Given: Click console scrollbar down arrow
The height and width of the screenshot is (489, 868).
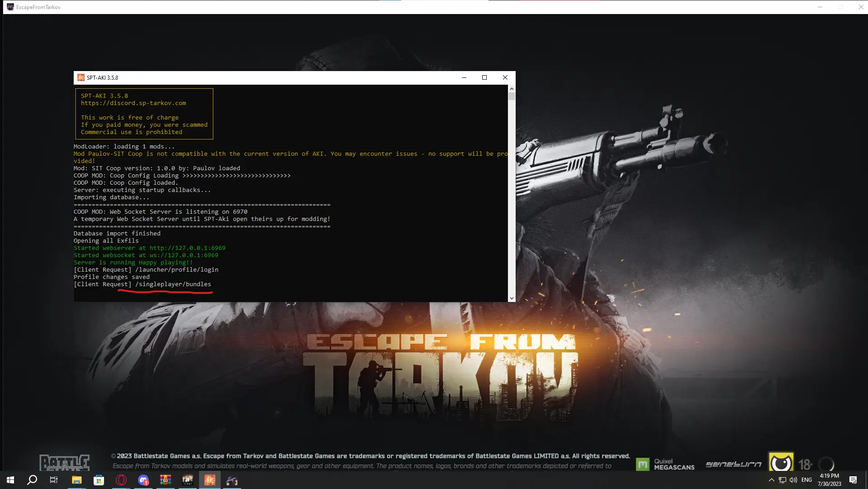Looking at the screenshot, I should click(512, 298).
